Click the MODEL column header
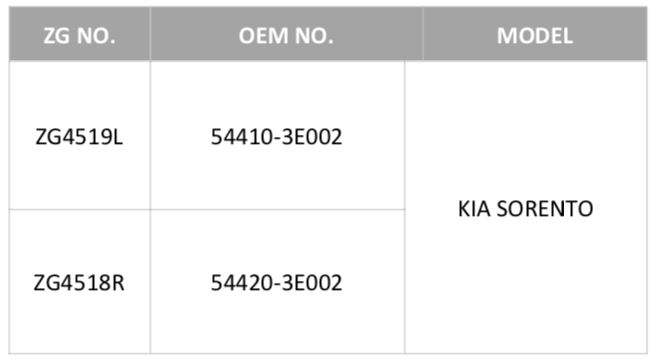 (535, 34)
